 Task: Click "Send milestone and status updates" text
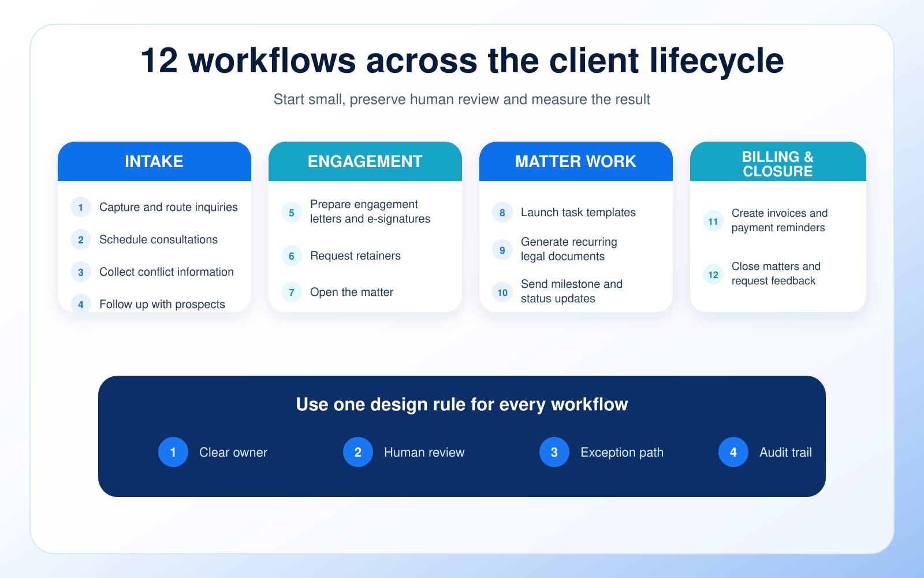(x=572, y=291)
